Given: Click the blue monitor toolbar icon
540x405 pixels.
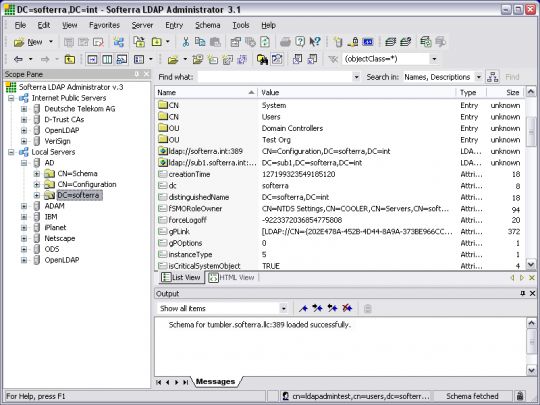Looking at the screenshot, I should pos(368,42).
